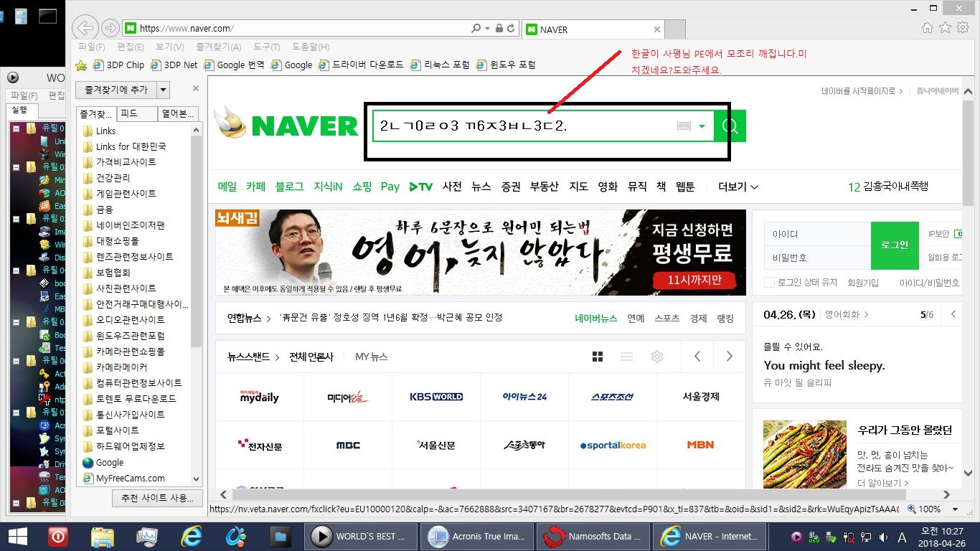Viewport: 980px width, 551px height.
Task: Open address bar dropdown arrow
Action: [x=488, y=29]
